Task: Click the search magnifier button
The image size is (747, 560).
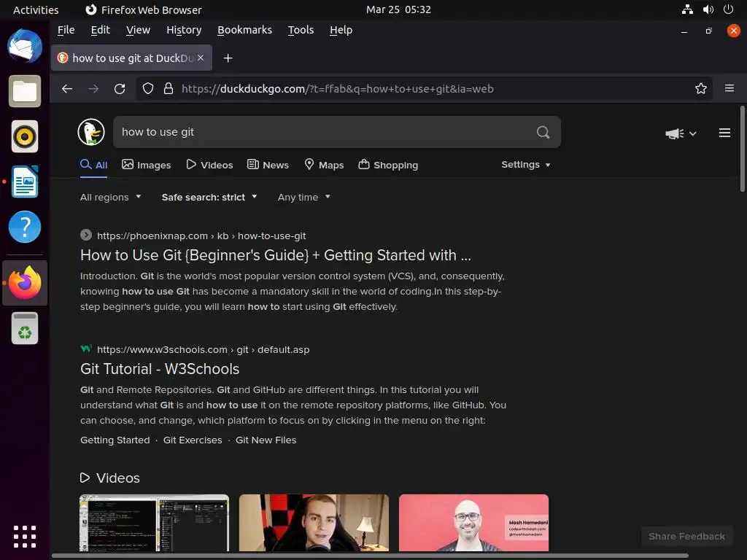Action: point(543,132)
